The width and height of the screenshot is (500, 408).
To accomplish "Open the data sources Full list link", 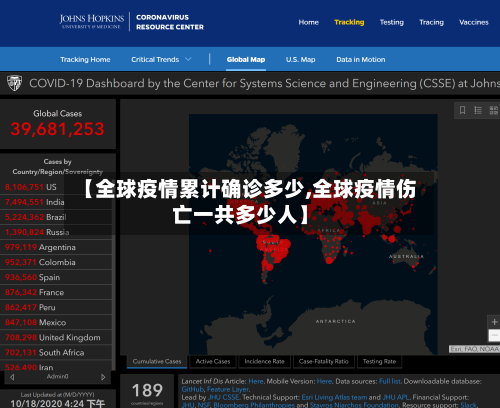I will coord(390,381).
